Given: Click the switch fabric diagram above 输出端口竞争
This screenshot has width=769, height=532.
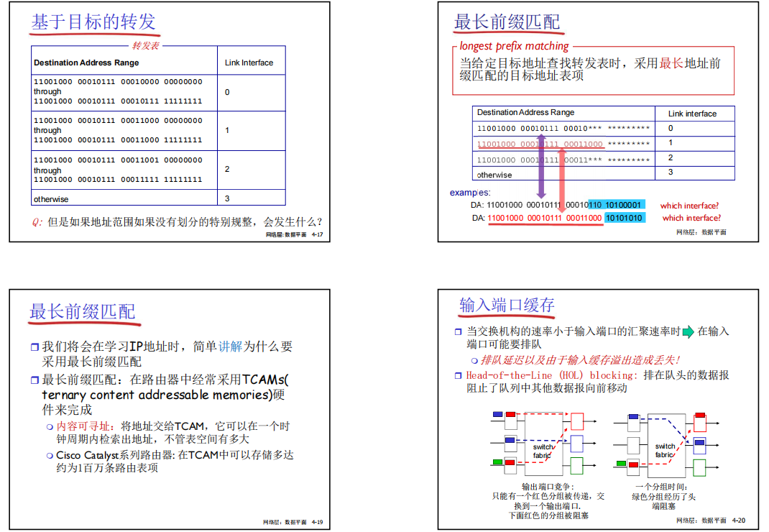Looking at the screenshot, I should (544, 443).
